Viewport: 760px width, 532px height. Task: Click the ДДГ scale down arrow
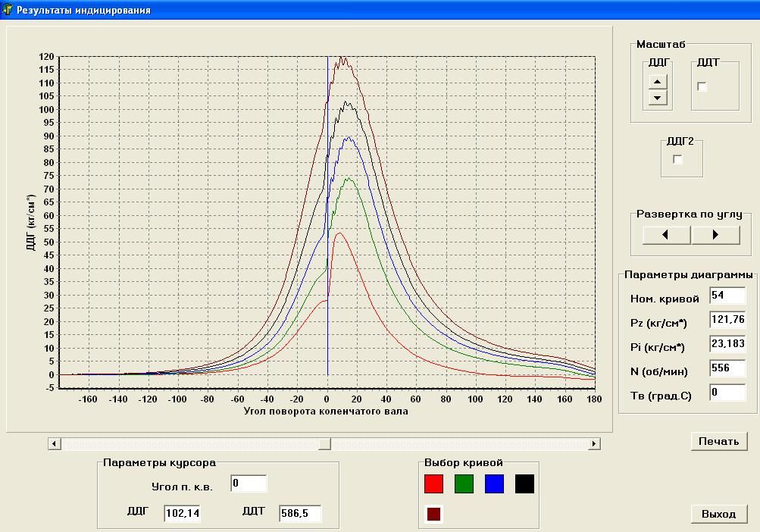pos(658,98)
